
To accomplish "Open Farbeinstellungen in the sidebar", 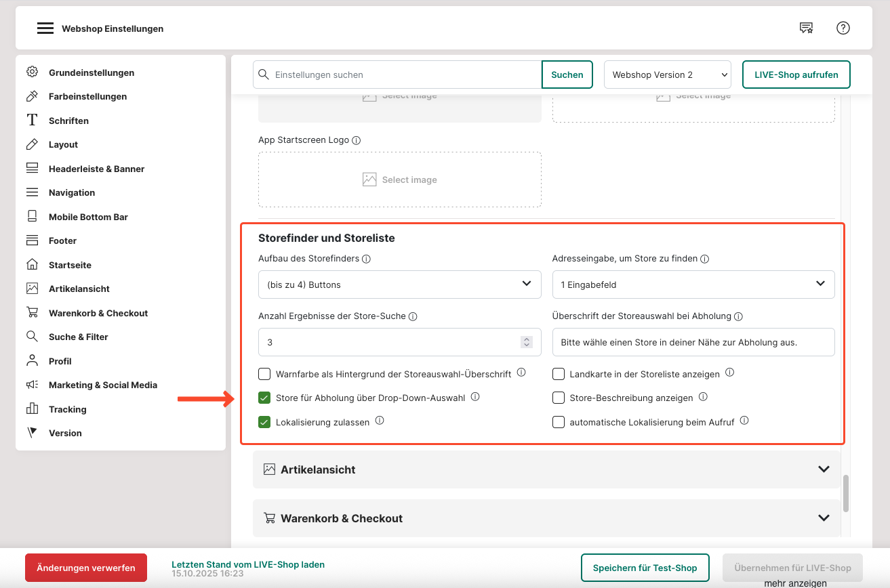I will tap(87, 96).
